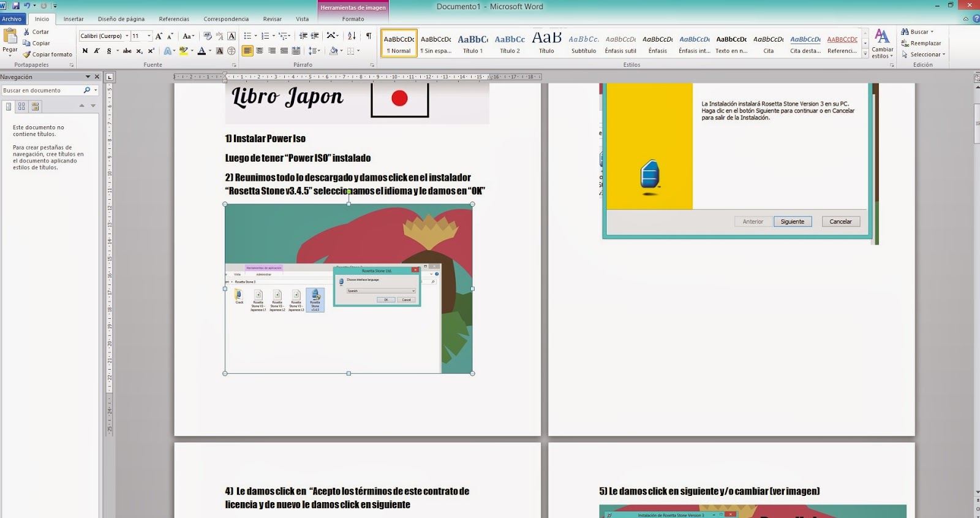This screenshot has height=518, width=980.
Task: Increase font size with grow font icon
Action: (x=159, y=36)
